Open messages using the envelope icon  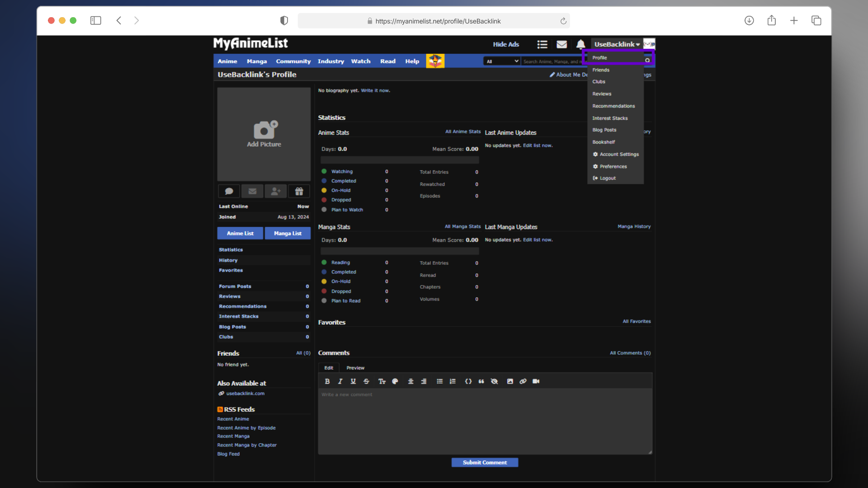pos(561,44)
